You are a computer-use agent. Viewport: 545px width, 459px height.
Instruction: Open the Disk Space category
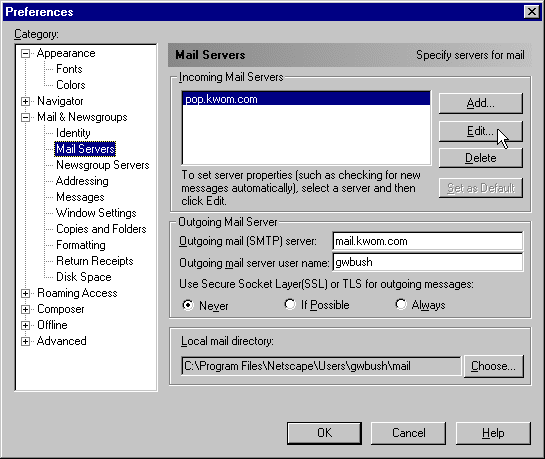tap(84, 277)
